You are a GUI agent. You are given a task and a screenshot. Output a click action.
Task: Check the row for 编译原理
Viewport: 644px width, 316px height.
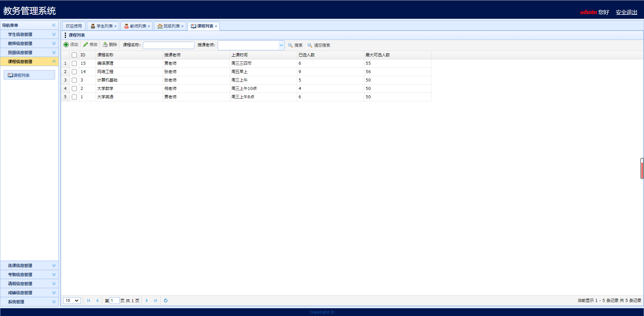74,63
